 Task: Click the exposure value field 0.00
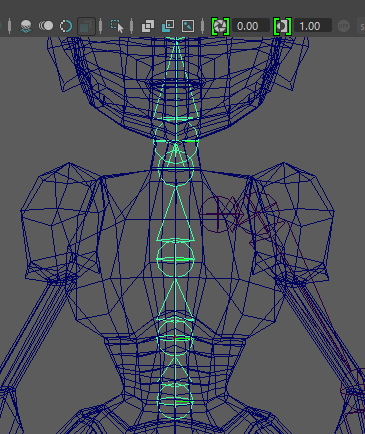[x=251, y=26]
